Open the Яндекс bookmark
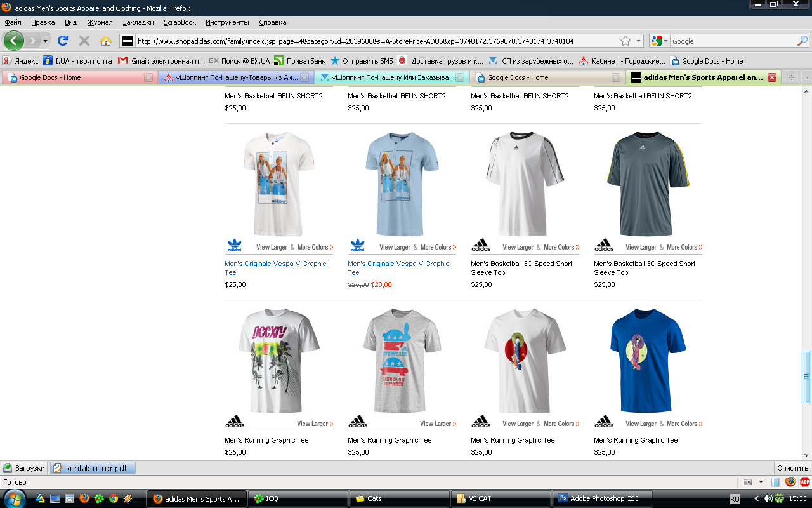The height and width of the screenshot is (508, 812). pyautogui.click(x=20, y=61)
